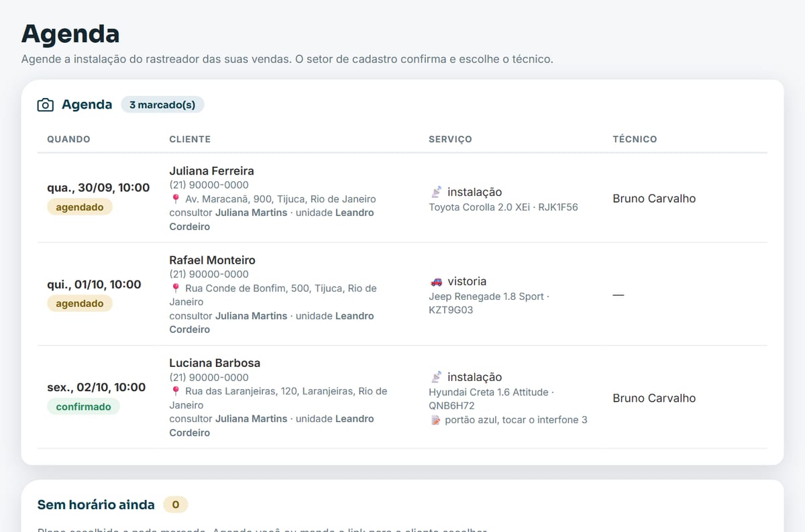Click the page title 'Agenda'
The image size is (805, 532).
pos(70,33)
